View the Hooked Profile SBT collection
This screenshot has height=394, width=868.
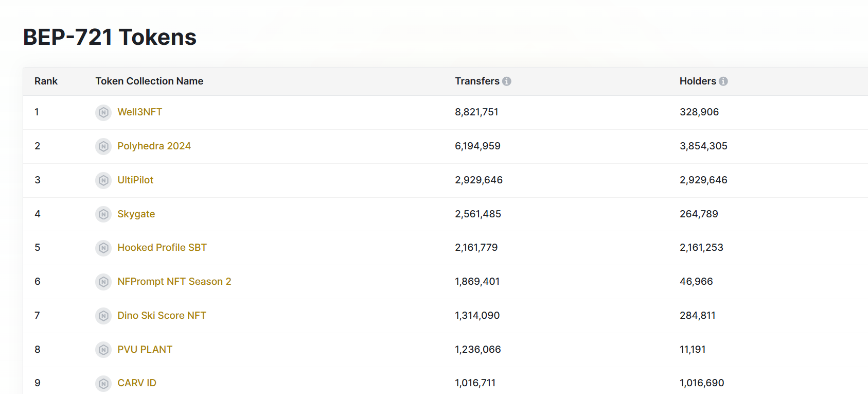point(162,248)
